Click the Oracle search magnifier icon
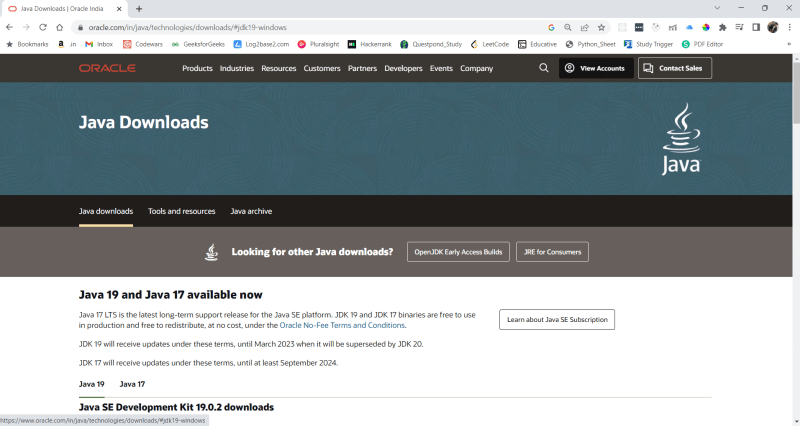The height and width of the screenshot is (426, 800). point(544,68)
